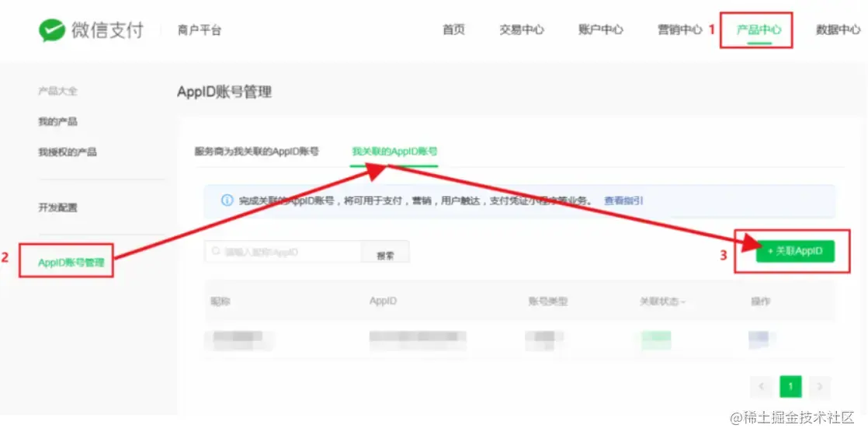The image size is (868, 439).
Task: Select 产品大全 in the sidebar
Action: point(57,91)
